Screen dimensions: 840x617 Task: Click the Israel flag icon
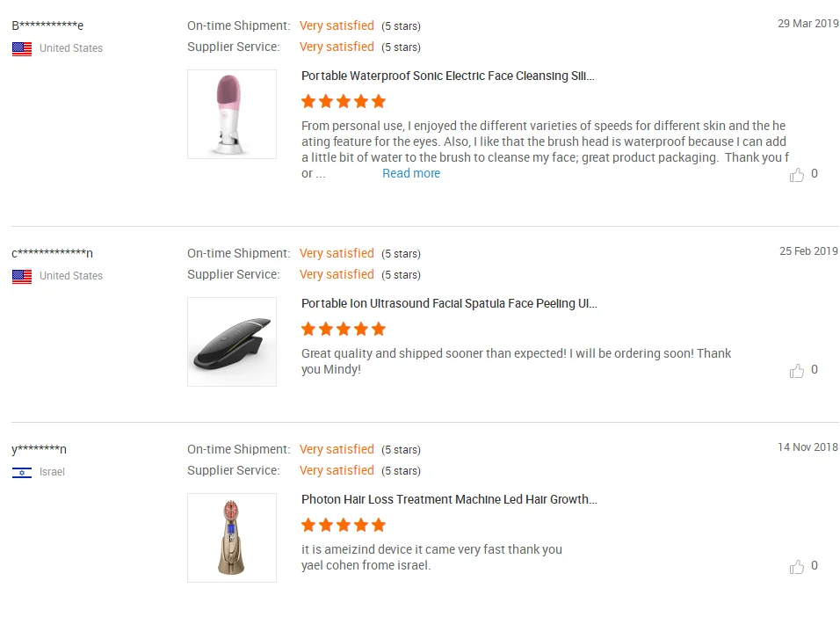(x=22, y=472)
